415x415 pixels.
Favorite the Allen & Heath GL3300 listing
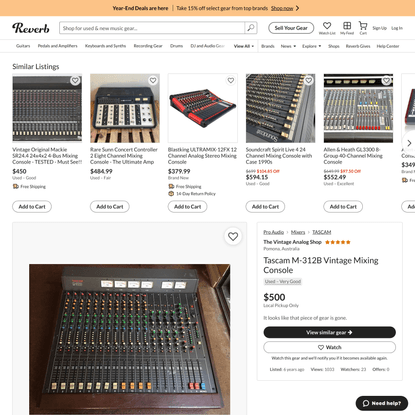click(386, 80)
